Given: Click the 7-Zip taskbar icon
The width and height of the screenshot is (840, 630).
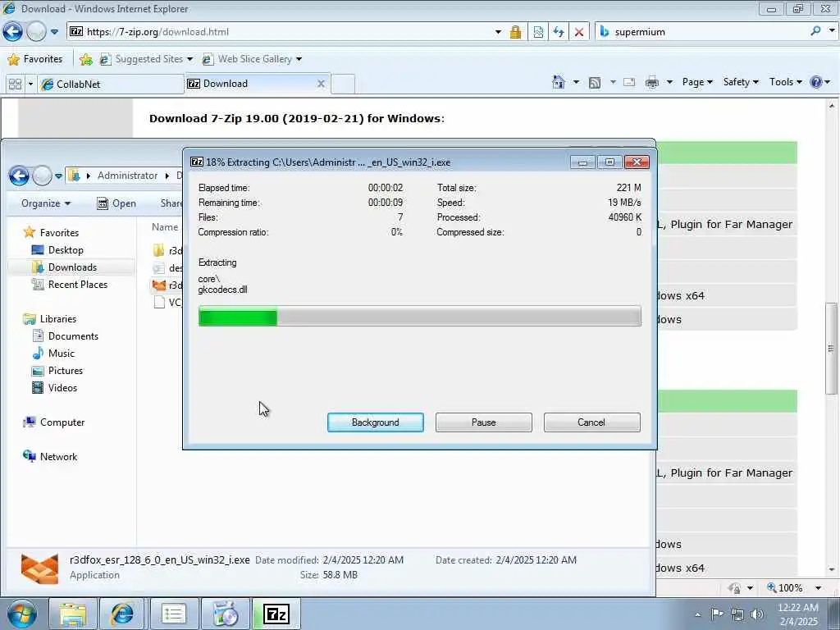Looking at the screenshot, I should (x=276, y=614).
